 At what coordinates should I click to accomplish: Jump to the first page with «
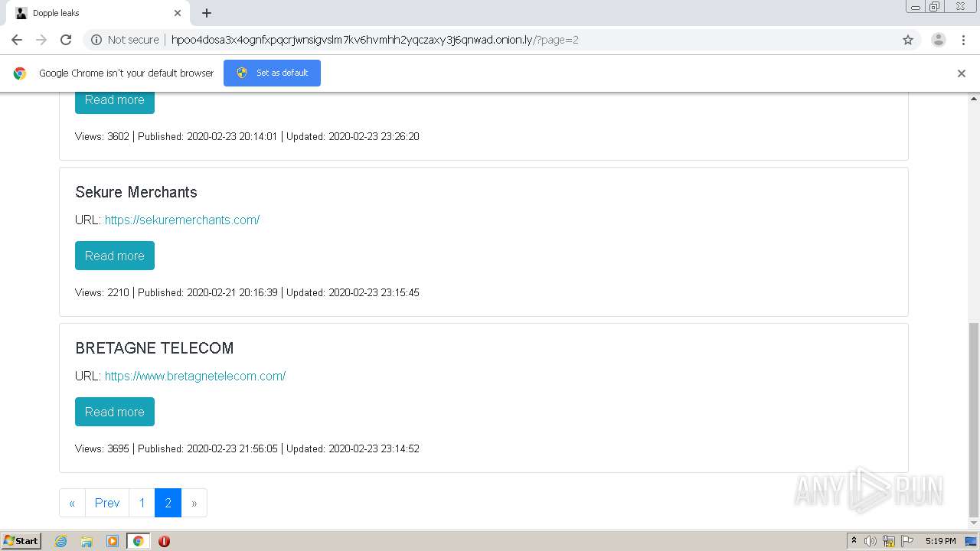(x=72, y=503)
